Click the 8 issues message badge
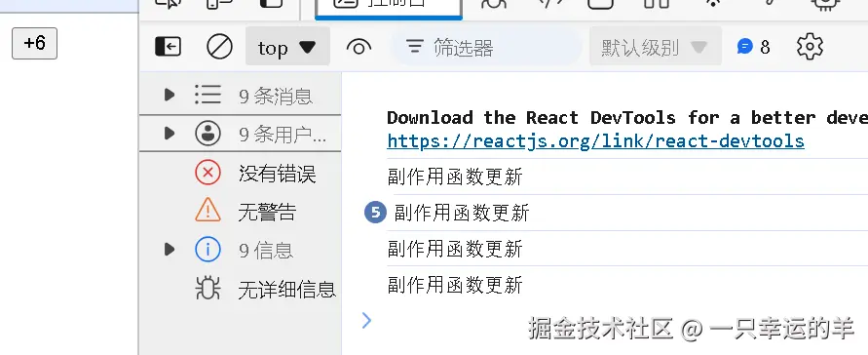Image resolution: width=868 pixels, height=355 pixels. pyautogui.click(x=753, y=47)
